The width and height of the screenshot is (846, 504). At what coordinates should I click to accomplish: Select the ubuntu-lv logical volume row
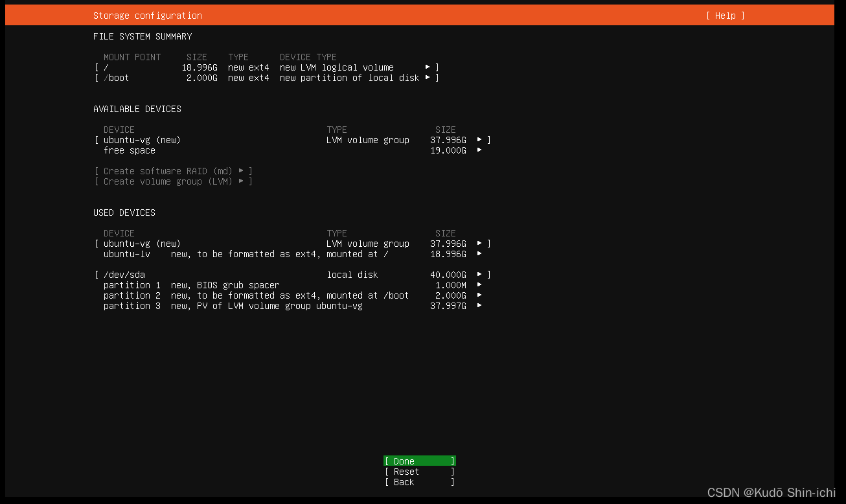coord(293,254)
